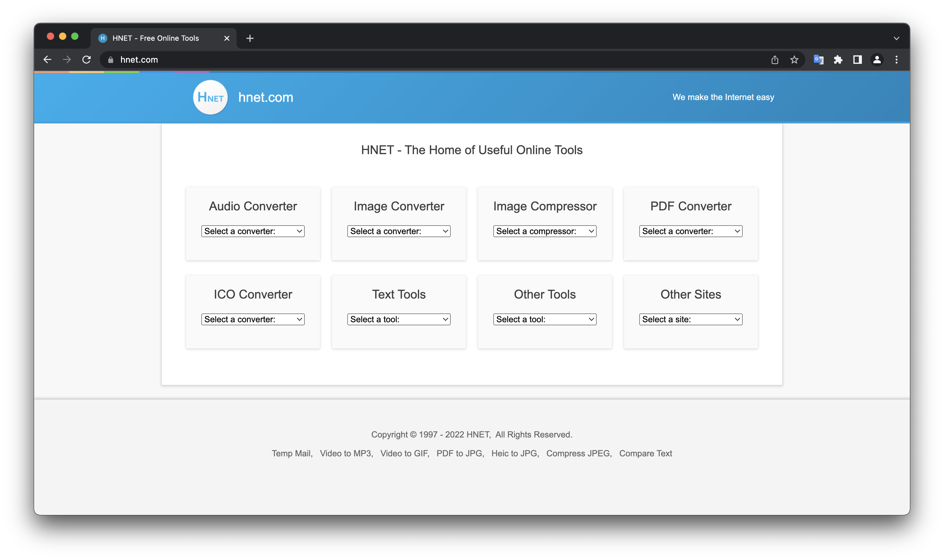This screenshot has height=560, width=944.
Task: Open Chrome three-dot menu
Action: 897,60
